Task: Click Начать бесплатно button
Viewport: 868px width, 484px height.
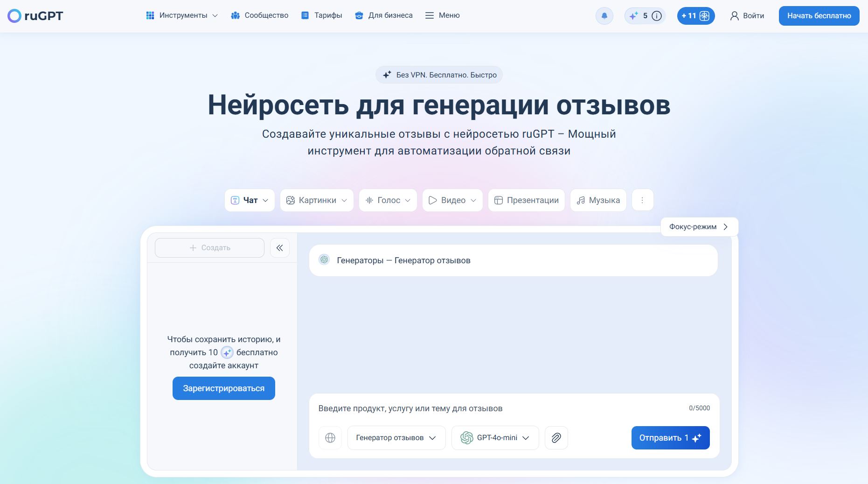Action: 819,15
